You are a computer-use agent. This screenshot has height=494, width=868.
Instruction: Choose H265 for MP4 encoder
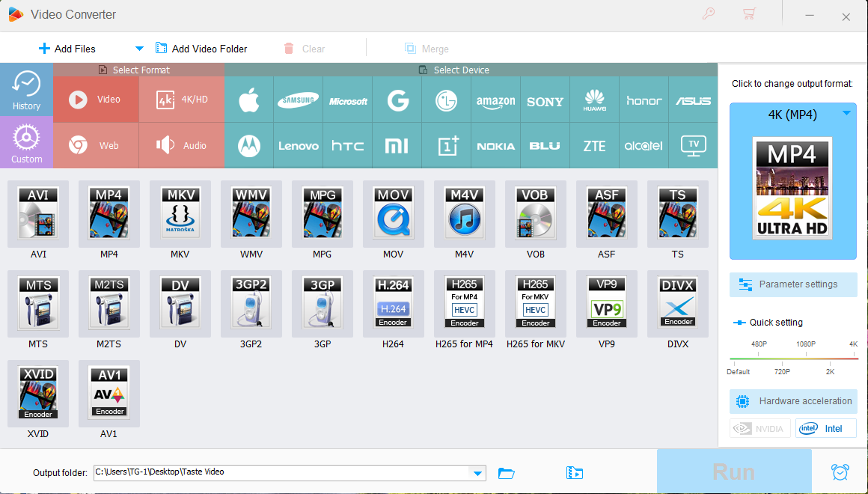pos(465,303)
